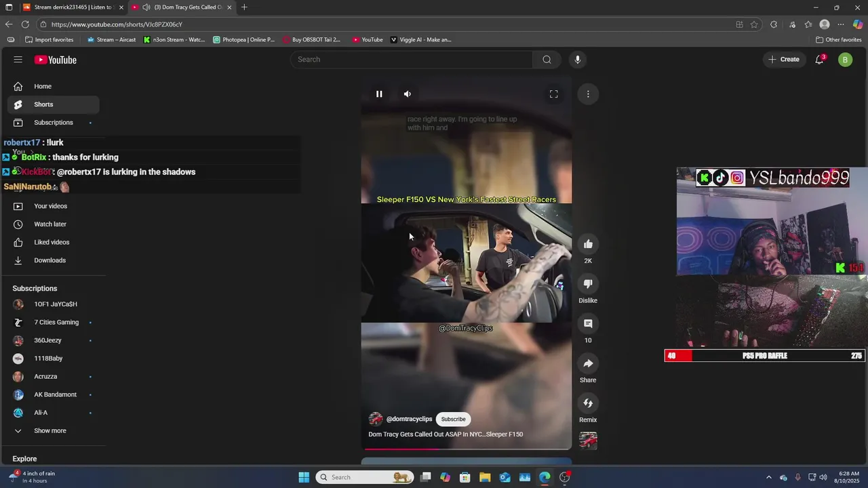Enter fullscreen on the Short
The image size is (868, 488).
coord(554,94)
